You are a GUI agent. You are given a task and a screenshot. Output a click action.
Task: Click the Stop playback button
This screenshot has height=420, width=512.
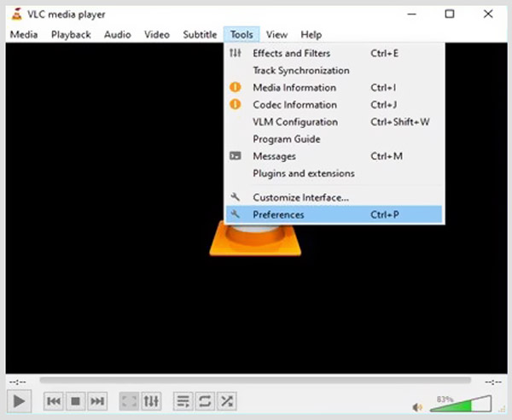pos(75,400)
